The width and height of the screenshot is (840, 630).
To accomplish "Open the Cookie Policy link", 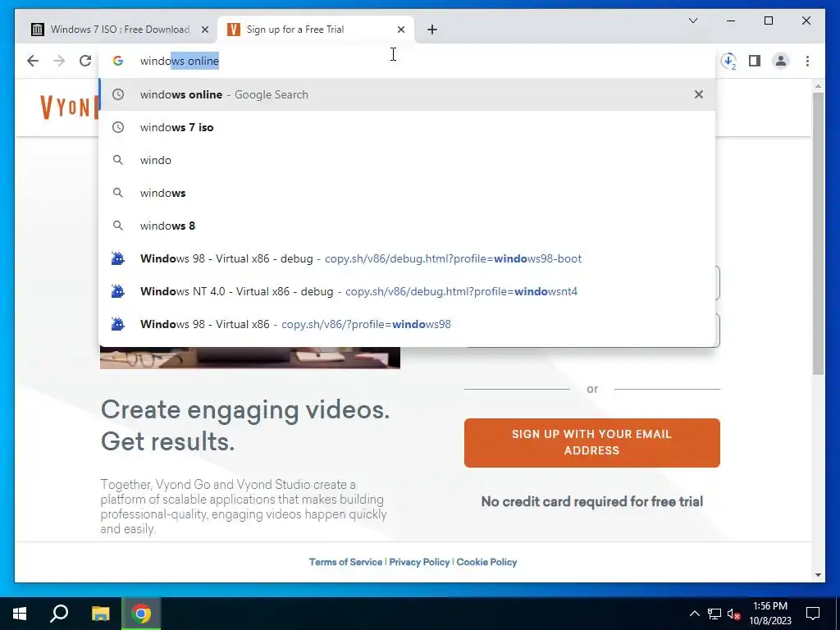I will [x=486, y=562].
